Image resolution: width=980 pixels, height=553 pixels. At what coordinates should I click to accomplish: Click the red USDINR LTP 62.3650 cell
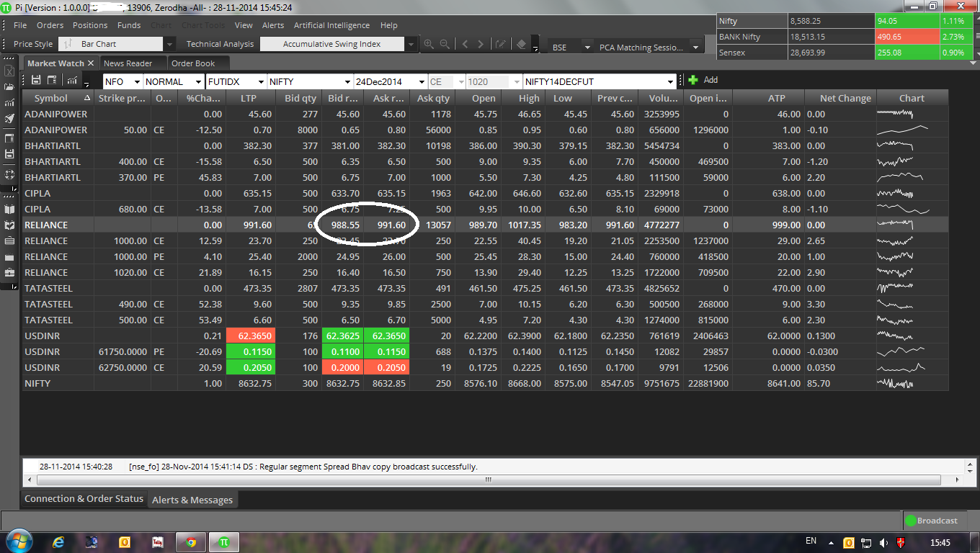click(x=251, y=336)
